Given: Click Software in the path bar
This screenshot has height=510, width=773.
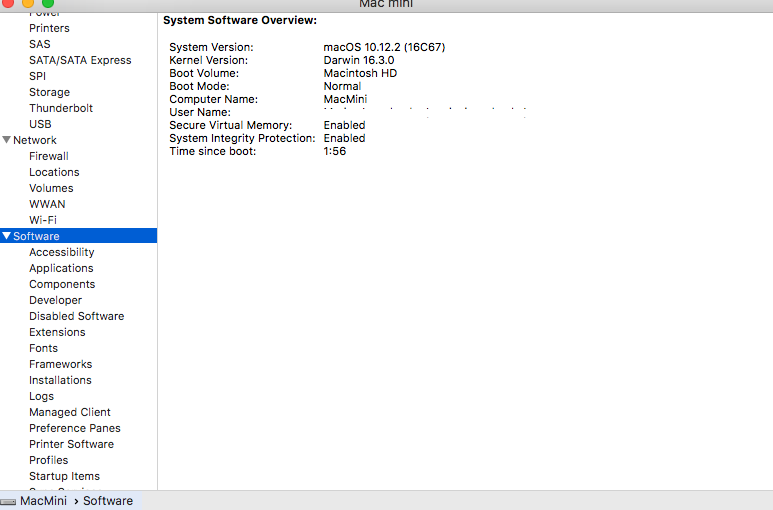Looking at the screenshot, I should (x=108, y=501).
